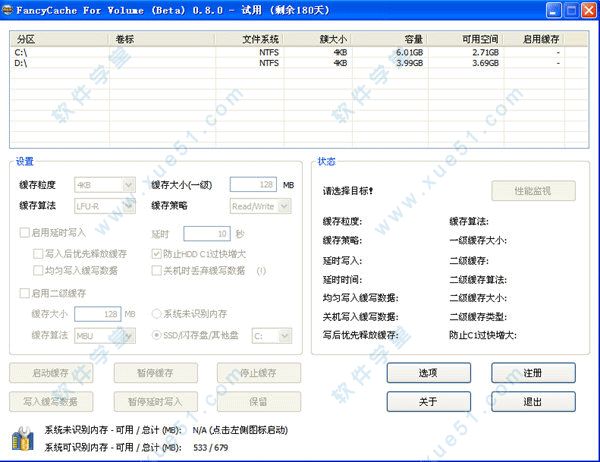Click the 性能监视 button
The width and height of the screenshot is (600, 462).
click(533, 191)
